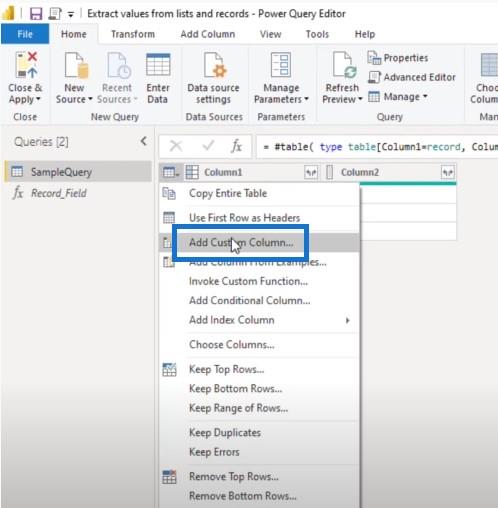Open query Properties

click(x=398, y=58)
